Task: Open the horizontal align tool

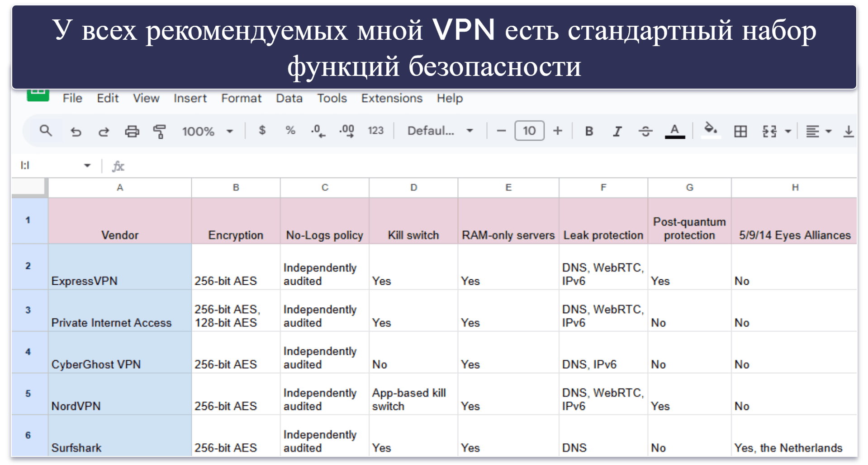Action: pyautogui.click(x=812, y=132)
